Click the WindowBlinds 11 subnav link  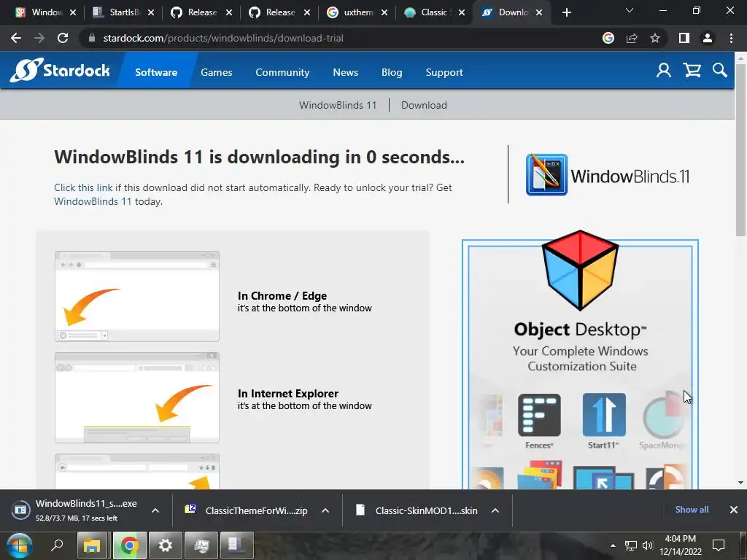337,105
